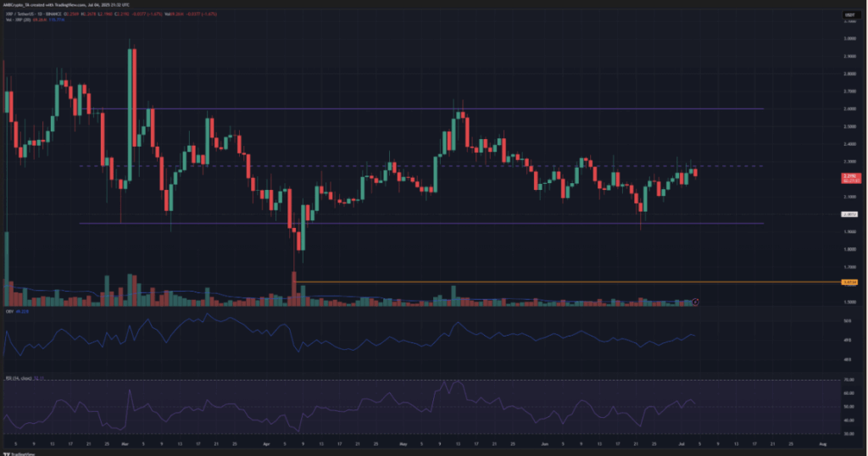Image resolution: width=868 pixels, height=456 pixels.
Task: Click the Jun label on time axis
Action: pyautogui.click(x=545, y=444)
